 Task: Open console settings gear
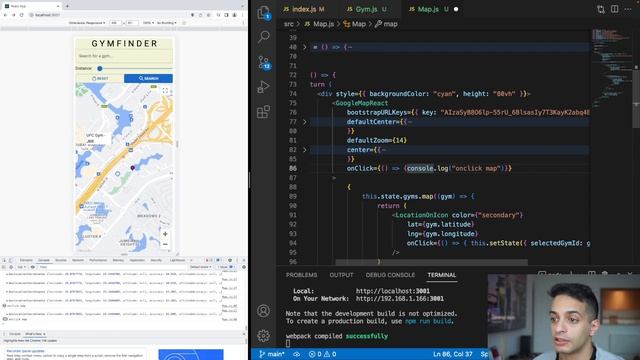pos(244,267)
